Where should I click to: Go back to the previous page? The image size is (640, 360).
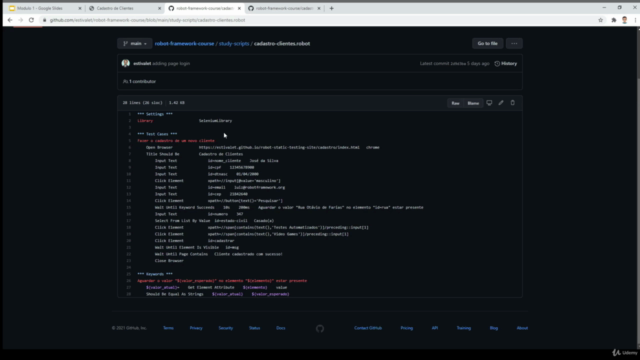pyautogui.click(x=10, y=20)
